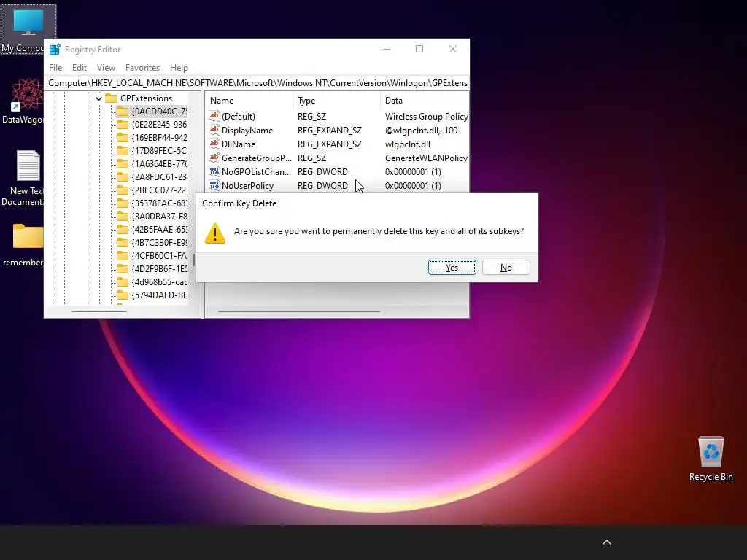Select the {5794DAFD-BE key

pos(159,295)
